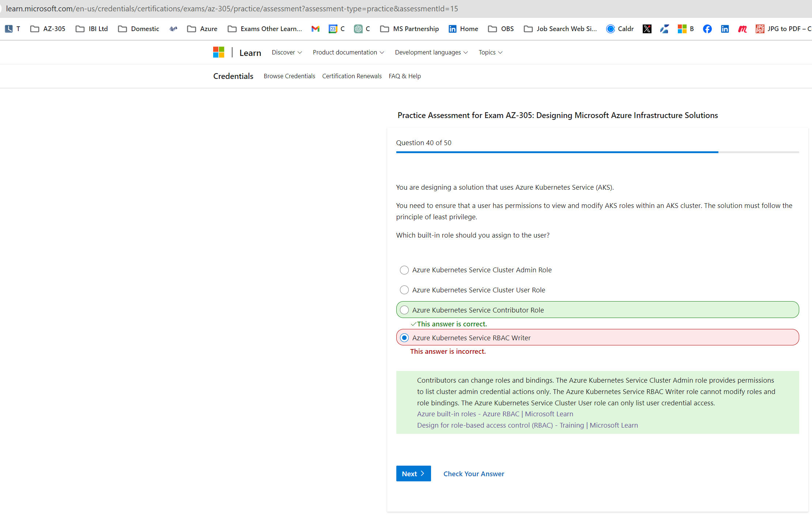This screenshot has height=519, width=812.
Task: Click the browser address bar URL
Action: click(x=232, y=8)
